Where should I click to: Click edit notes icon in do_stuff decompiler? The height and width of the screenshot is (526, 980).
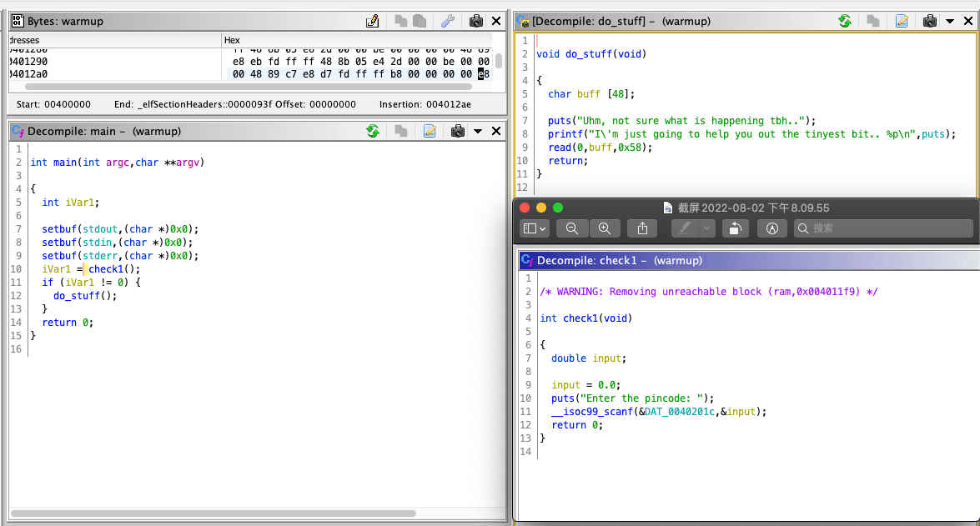[902, 21]
